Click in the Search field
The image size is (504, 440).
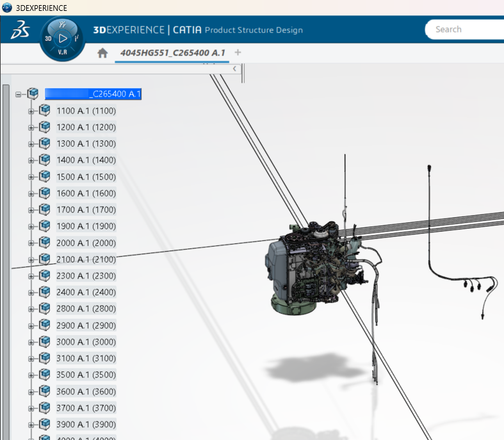[x=464, y=29]
